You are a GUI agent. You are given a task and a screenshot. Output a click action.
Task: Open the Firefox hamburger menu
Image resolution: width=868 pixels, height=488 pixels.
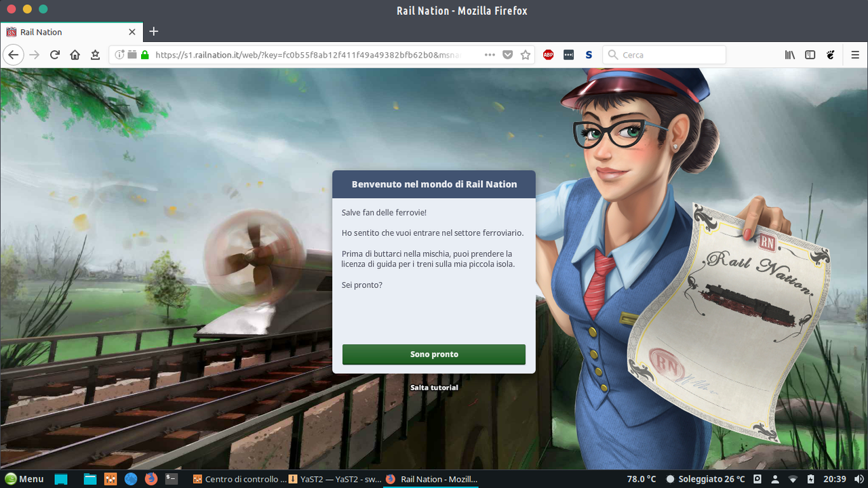pyautogui.click(x=855, y=55)
